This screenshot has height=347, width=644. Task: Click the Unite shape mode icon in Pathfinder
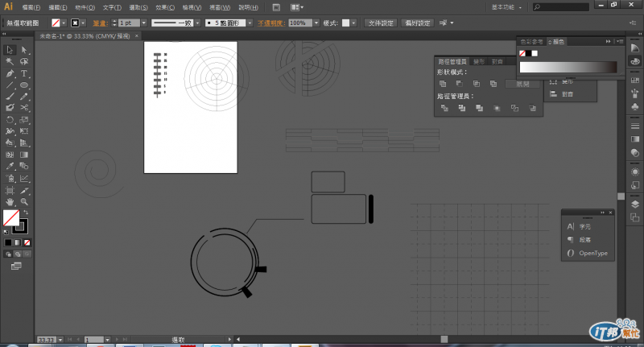(x=443, y=84)
